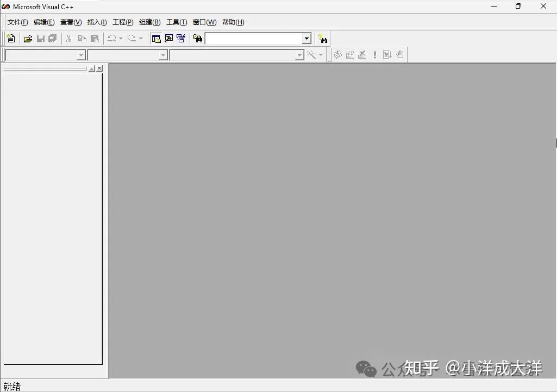Save the current file
Viewport: 557px width, 392px height.
point(40,38)
